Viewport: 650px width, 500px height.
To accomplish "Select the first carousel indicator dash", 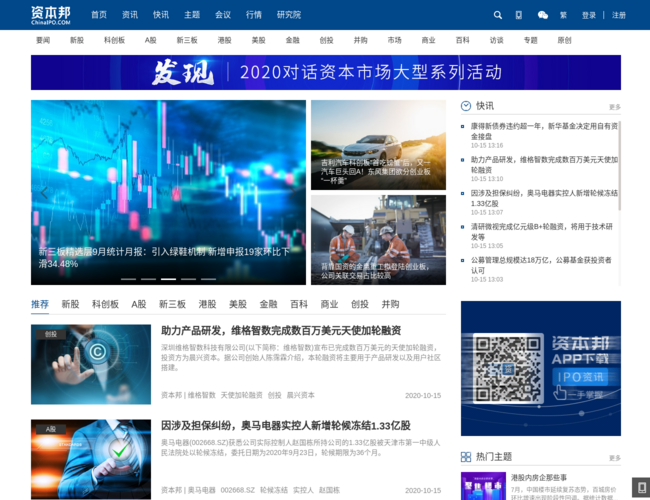I will pyautogui.click(x=129, y=279).
